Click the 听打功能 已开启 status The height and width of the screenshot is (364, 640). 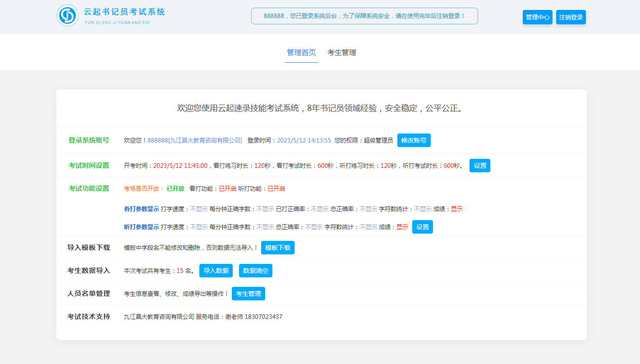[276, 189]
